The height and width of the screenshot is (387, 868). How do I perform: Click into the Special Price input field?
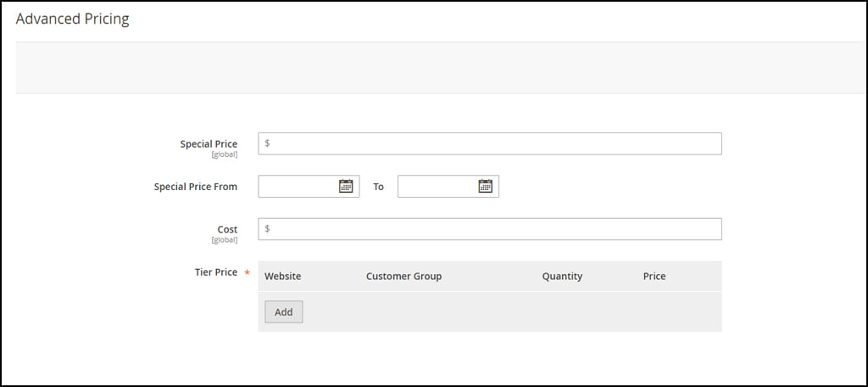[x=490, y=143]
